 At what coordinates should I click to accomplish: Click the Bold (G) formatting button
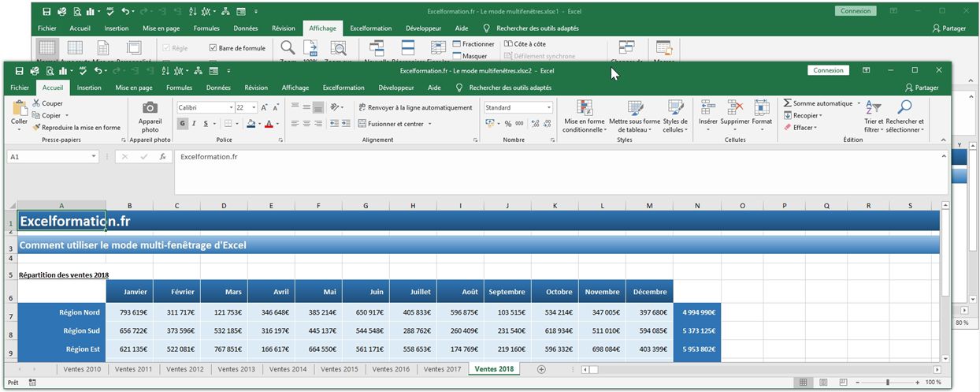(x=182, y=124)
